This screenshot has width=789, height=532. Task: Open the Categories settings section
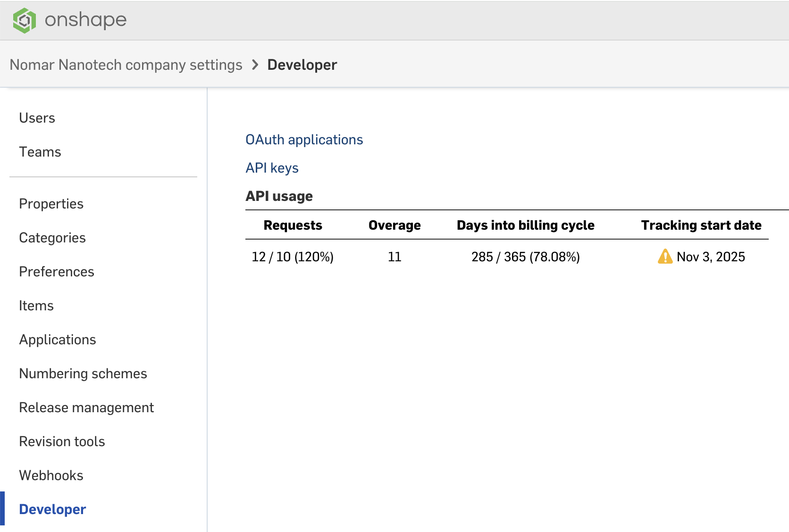coord(52,238)
